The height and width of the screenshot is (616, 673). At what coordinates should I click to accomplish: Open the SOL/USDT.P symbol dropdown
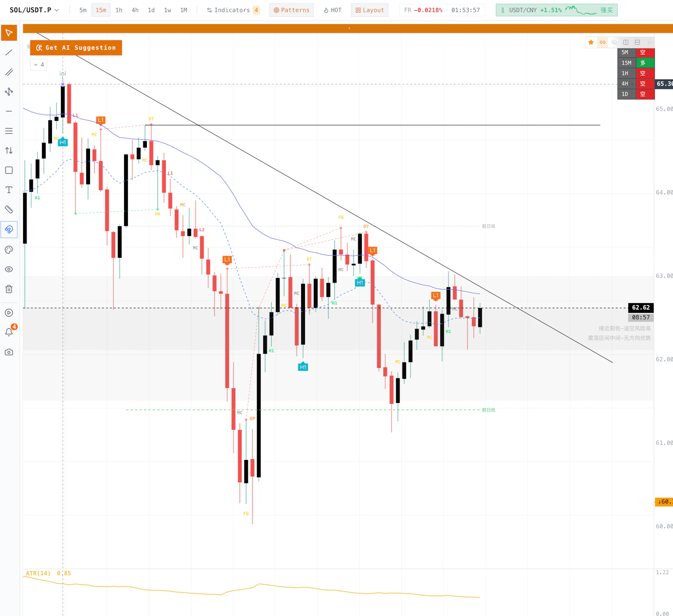[x=34, y=10]
